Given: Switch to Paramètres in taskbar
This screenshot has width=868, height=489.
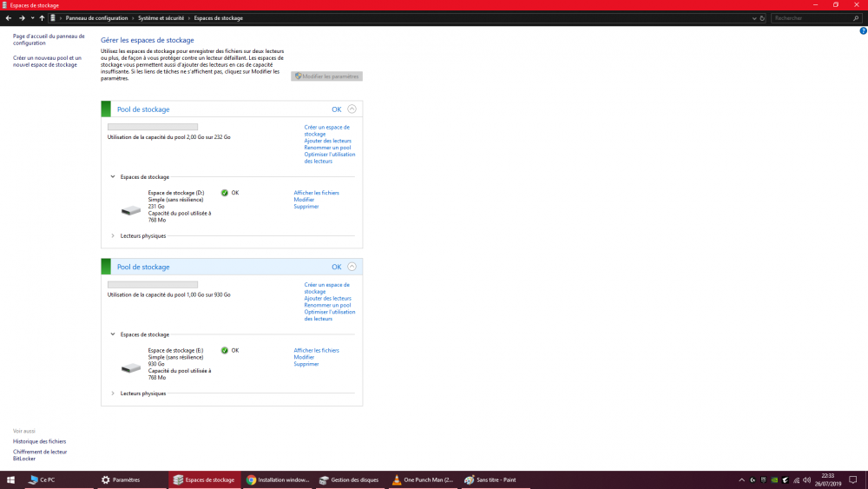Looking at the screenshot, I should [x=132, y=480].
